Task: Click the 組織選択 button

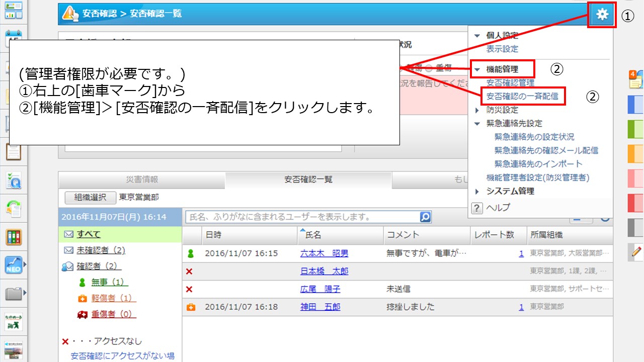Action: (91, 198)
